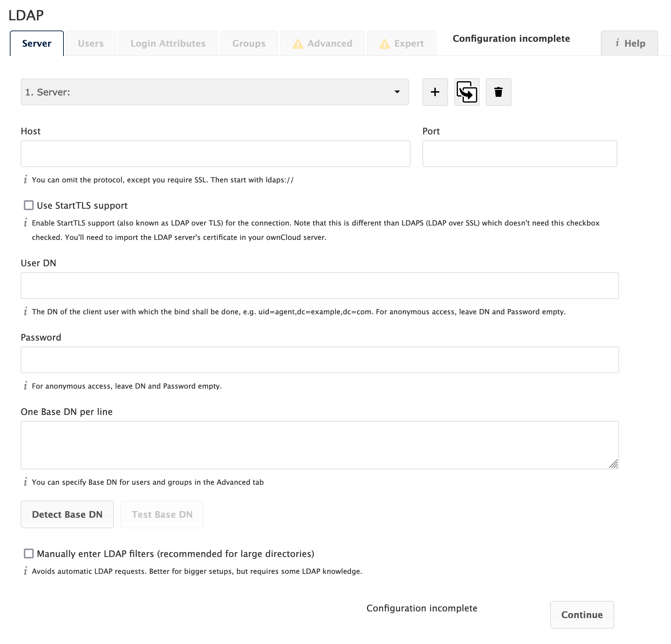The width and height of the screenshot is (671, 644).
Task: Click the info icon beside the User DN hint
Action: [25, 311]
